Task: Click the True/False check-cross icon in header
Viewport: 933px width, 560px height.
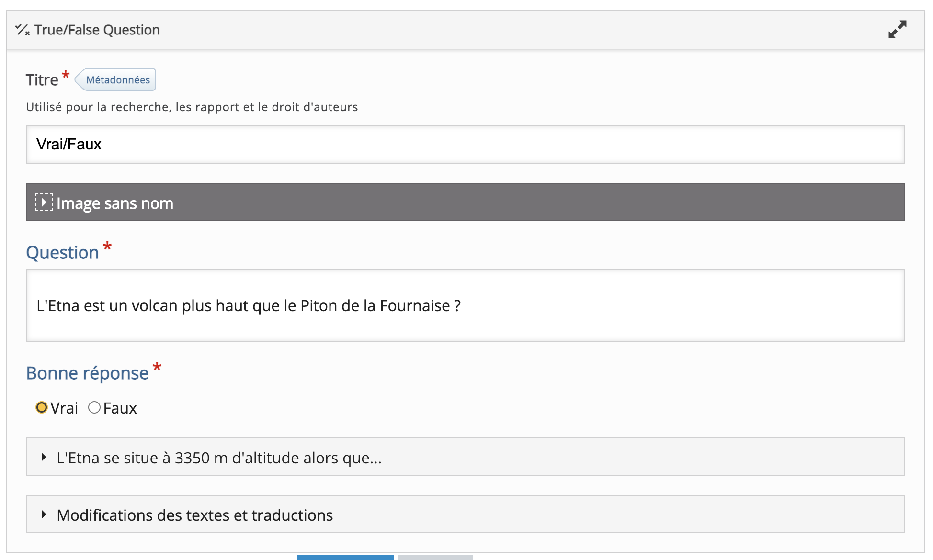Action: (x=23, y=30)
